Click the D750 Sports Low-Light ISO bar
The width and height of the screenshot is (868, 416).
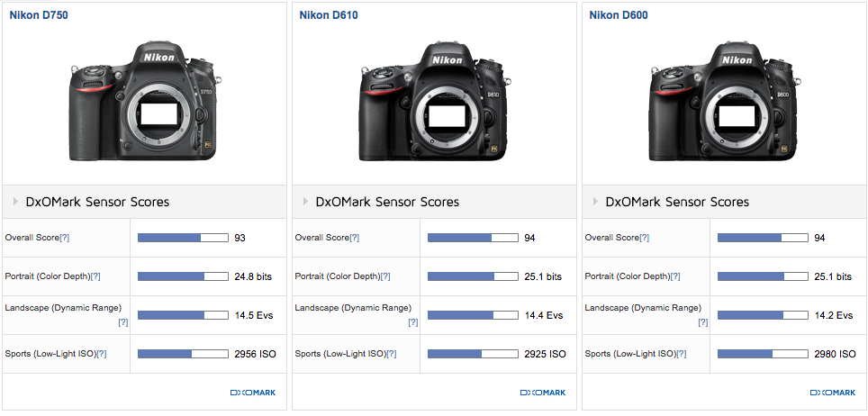pos(183,354)
